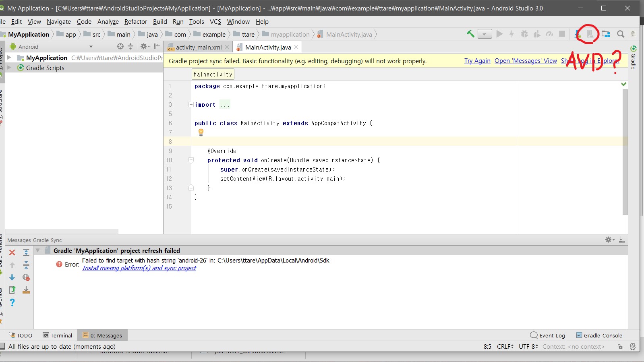Open the run configuration dropdown
Viewport: 644px width, 362px height.
(485, 34)
